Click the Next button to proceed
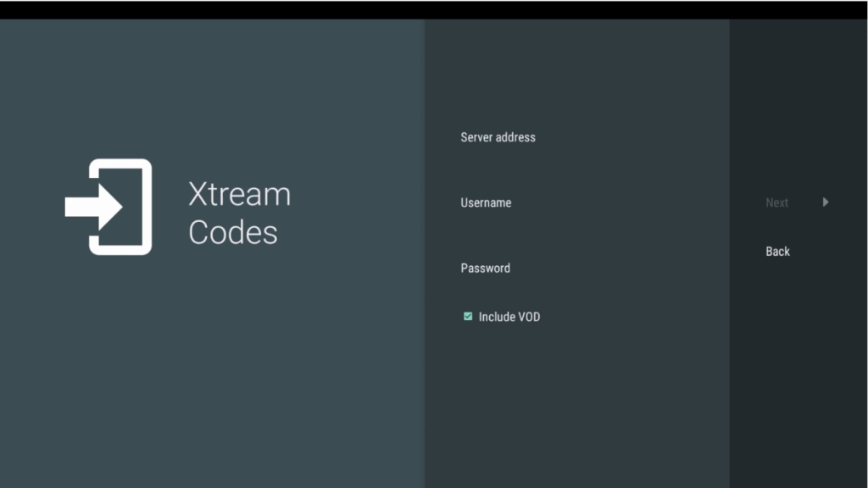This screenshot has height=488, width=868. [776, 202]
